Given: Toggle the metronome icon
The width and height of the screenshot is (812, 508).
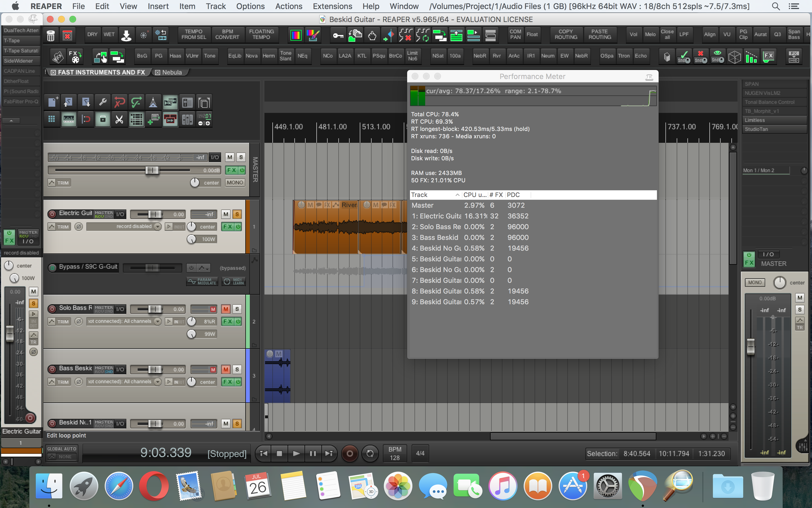Looking at the screenshot, I should click(x=153, y=102).
